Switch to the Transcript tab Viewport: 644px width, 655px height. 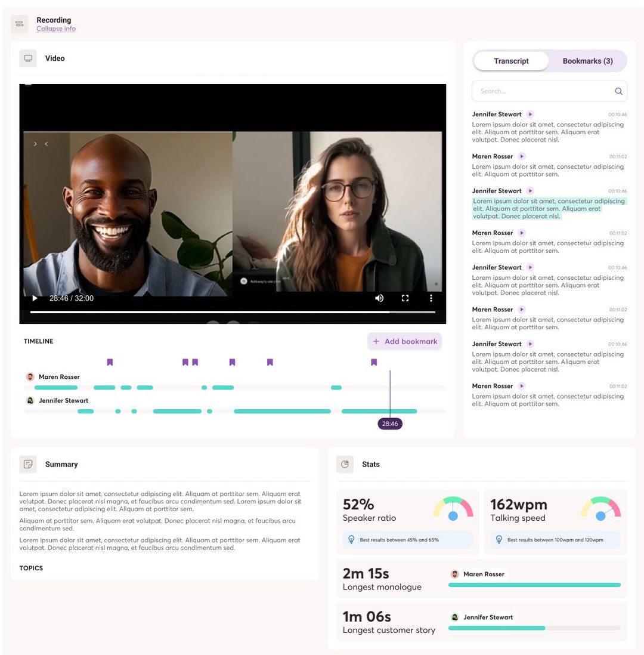pos(512,61)
